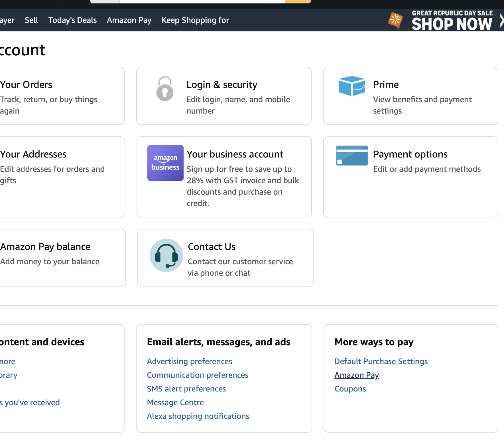Click 'Edit or add payment methods' text
This screenshot has height=444, width=504.
(427, 169)
